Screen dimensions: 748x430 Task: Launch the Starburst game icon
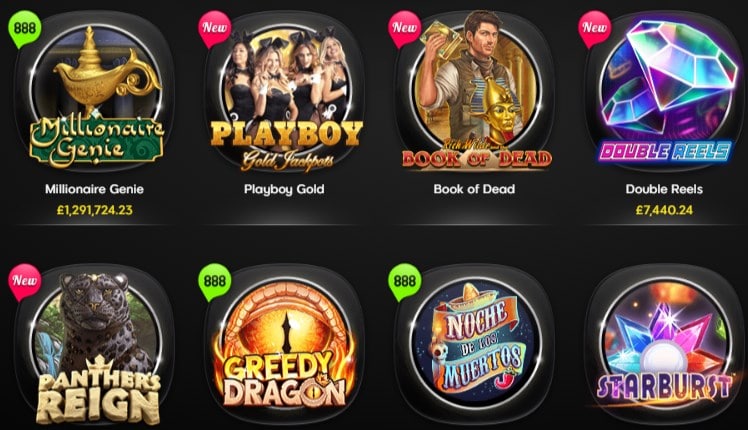pyautogui.click(x=664, y=346)
